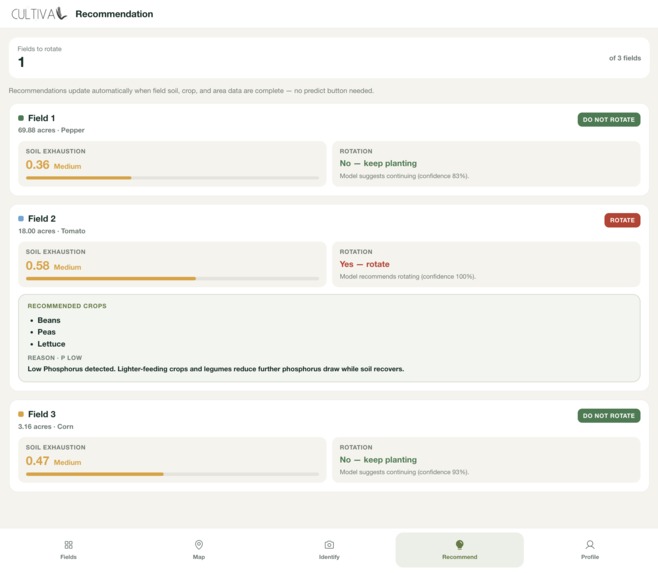
Task: Click Field 1 soil exhaustion bar
Action: pos(172,178)
